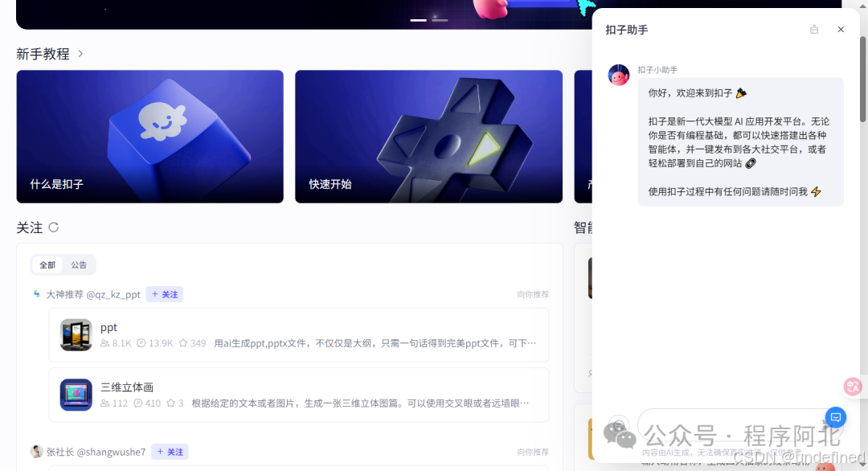Clear chat history icon in 扣子助手 header
Screen dimensions: 868x471
(x=813, y=29)
